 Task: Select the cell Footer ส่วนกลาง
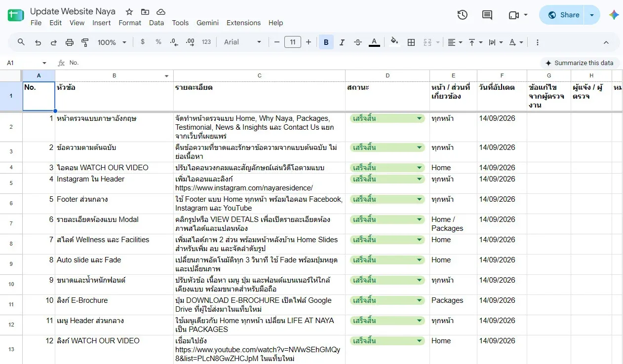(114, 204)
